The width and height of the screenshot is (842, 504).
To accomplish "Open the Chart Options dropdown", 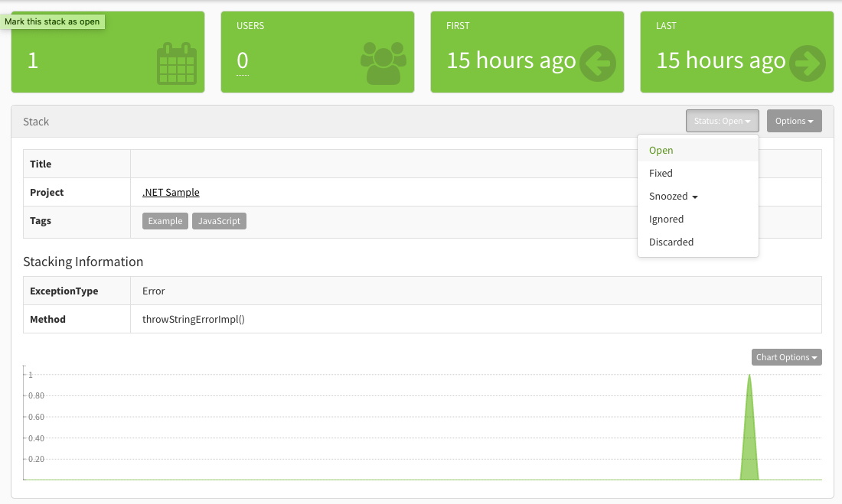I will [786, 356].
